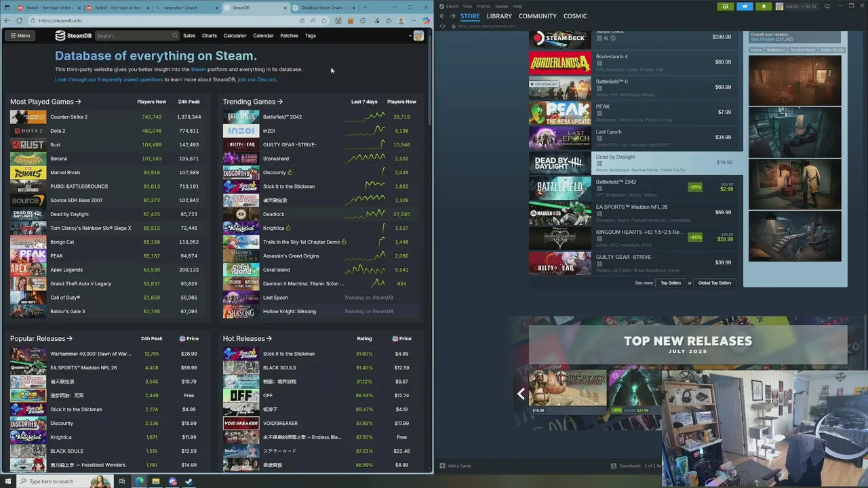Click Deadlock in Trending Games
868x488 pixels.
[x=274, y=214]
